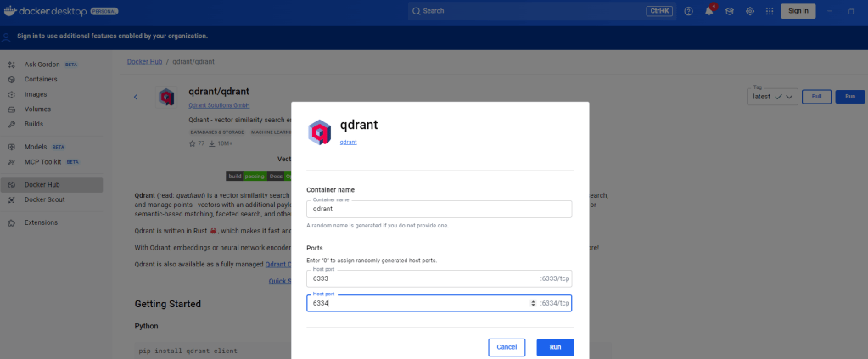Open the apps grid icon

coord(770,11)
